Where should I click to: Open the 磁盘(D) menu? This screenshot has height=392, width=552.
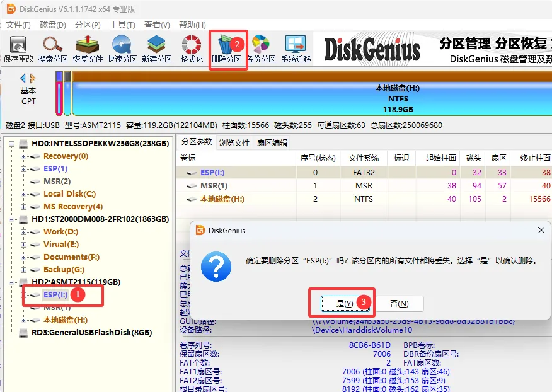click(x=53, y=25)
